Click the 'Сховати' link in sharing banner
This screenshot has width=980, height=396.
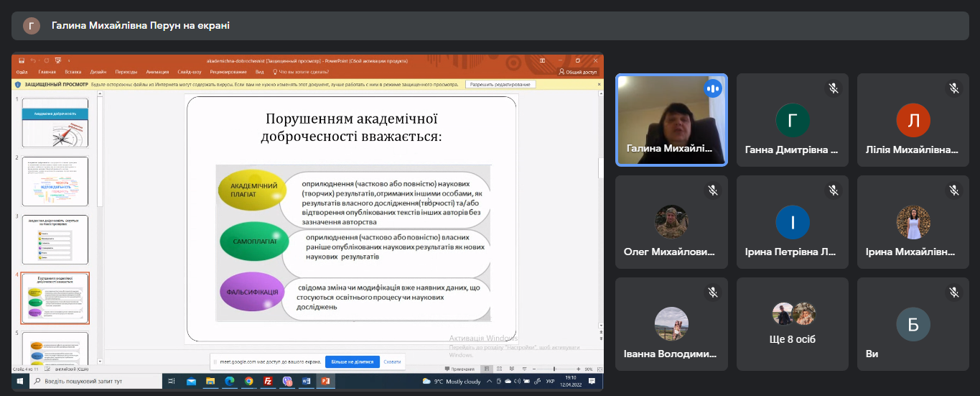click(x=392, y=362)
